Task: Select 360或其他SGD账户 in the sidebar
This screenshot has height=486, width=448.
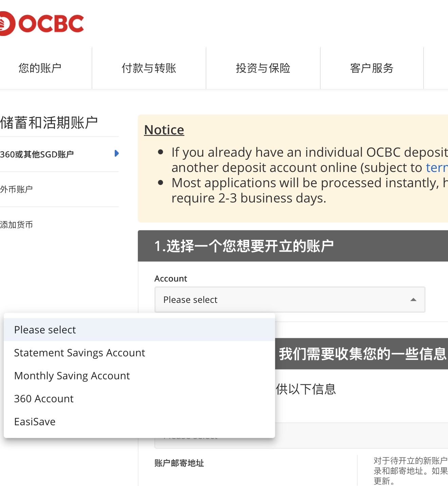Action: (37, 154)
